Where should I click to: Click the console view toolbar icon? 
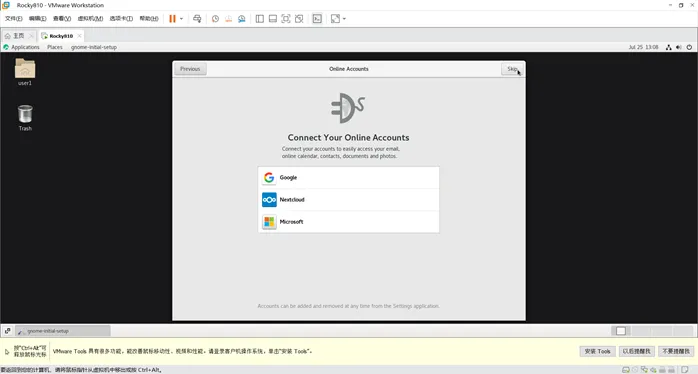tap(317, 19)
